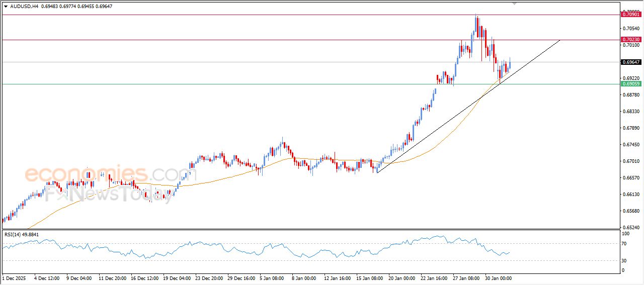Click the 1 Dec 2025 date label
The image size is (644, 285).
(x=15, y=277)
